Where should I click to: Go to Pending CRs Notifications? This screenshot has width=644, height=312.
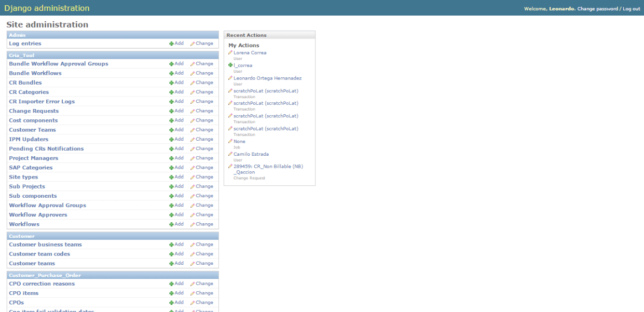click(46, 149)
